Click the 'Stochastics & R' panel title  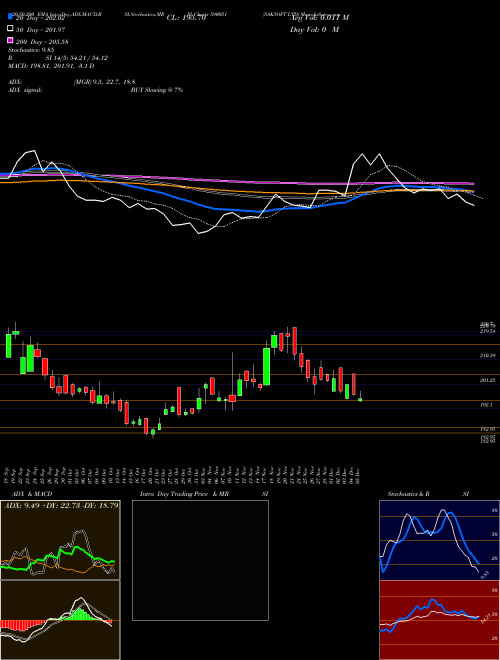408,494
